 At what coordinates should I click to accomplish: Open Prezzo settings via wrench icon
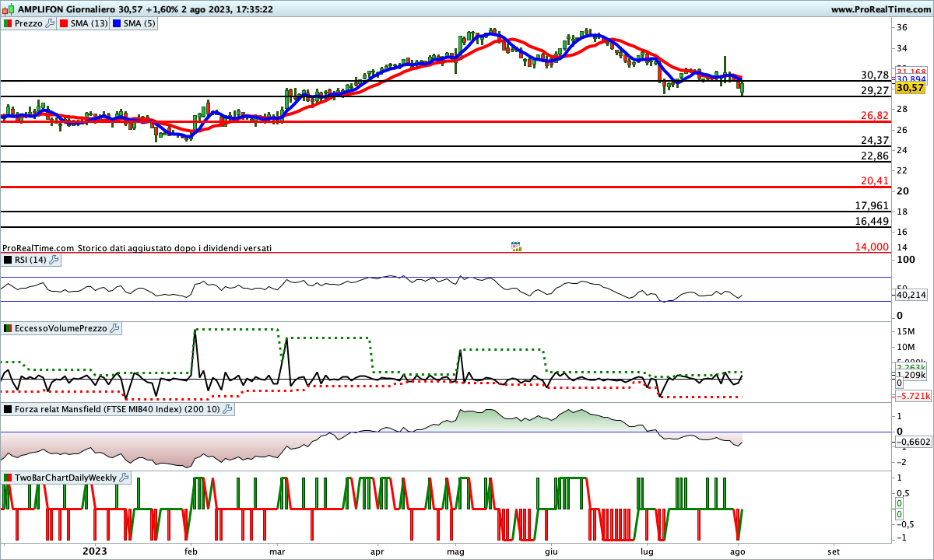pos(51,24)
